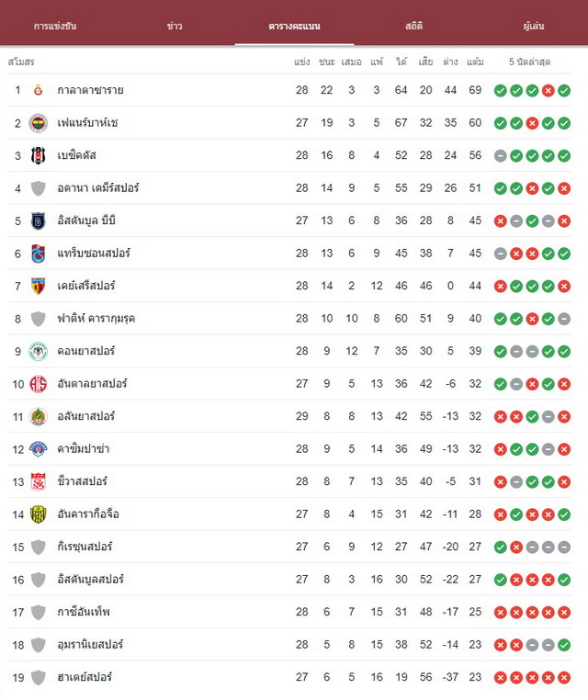Click the Fenerbahçe club crest
The image size is (588, 700).
(39, 123)
